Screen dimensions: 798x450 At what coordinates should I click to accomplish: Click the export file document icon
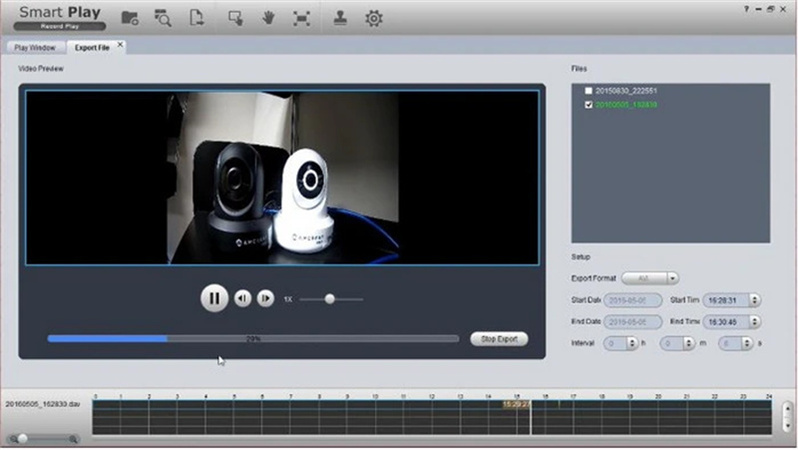(196, 18)
